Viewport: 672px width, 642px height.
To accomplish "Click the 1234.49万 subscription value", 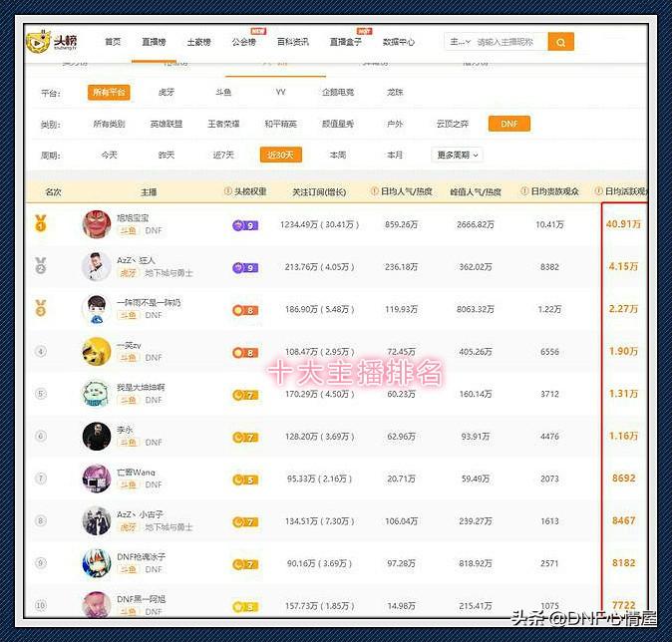I will [299, 224].
